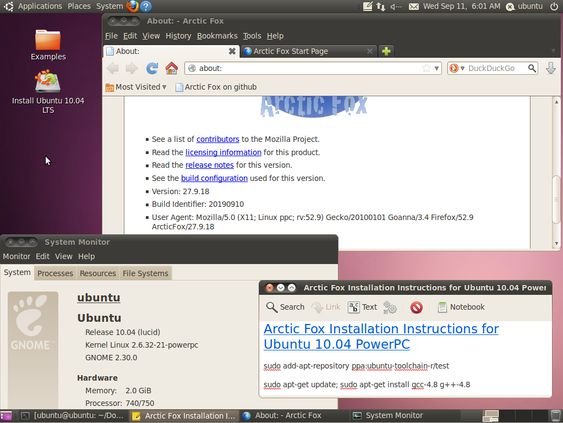Open the volume indicator

(x=396, y=6)
